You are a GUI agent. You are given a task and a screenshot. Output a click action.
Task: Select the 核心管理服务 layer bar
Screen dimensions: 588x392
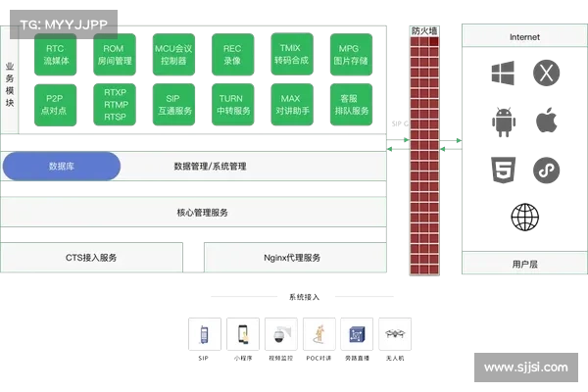(x=193, y=213)
